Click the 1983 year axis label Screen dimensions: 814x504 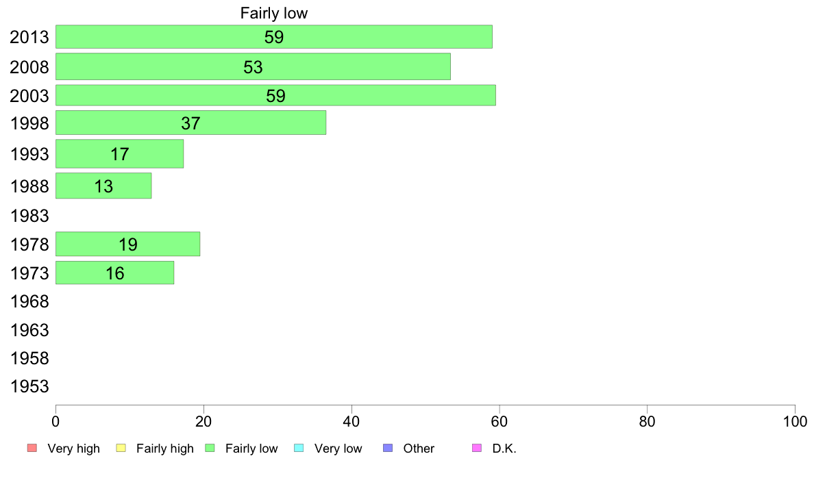(x=29, y=216)
